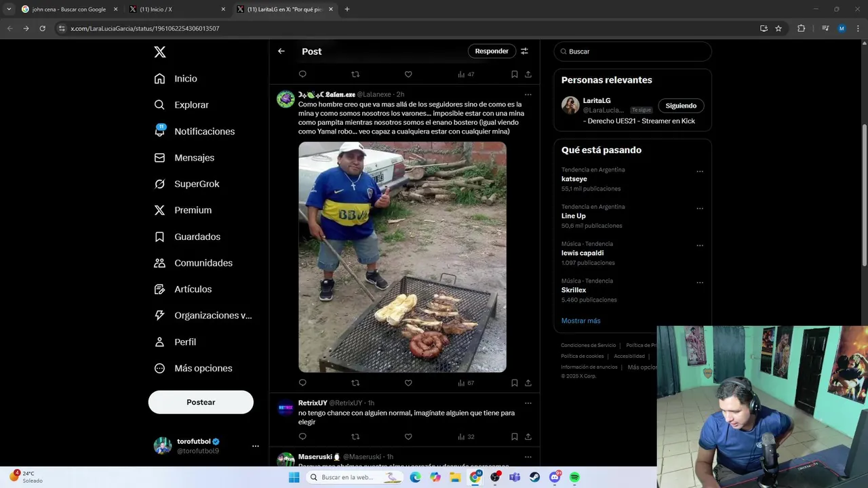Go back with the Post back arrow

pyautogui.click(x=281, y=51)
